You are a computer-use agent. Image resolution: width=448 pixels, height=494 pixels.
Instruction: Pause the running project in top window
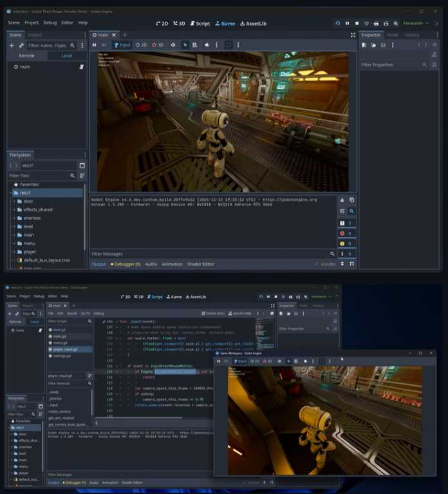click(347, 23)
